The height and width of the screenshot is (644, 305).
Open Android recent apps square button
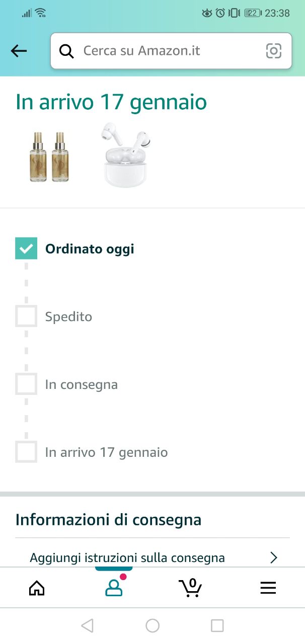click(x=217, y=625)
